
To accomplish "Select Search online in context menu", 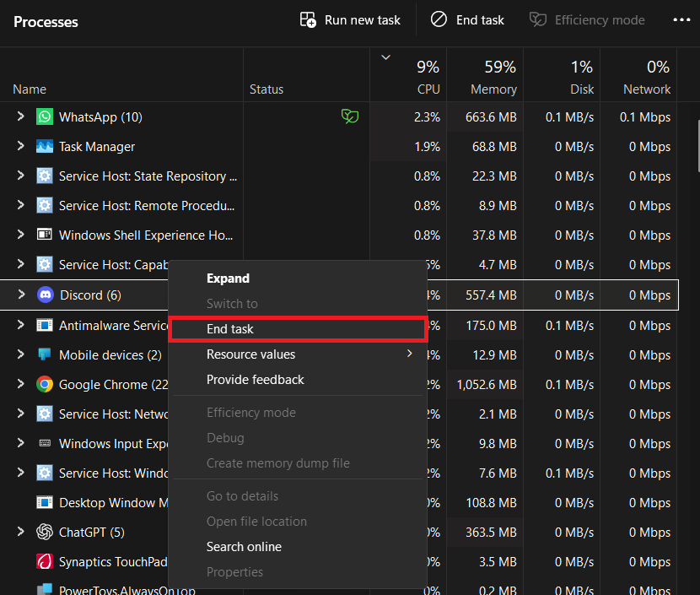I will tap(298, 547).
